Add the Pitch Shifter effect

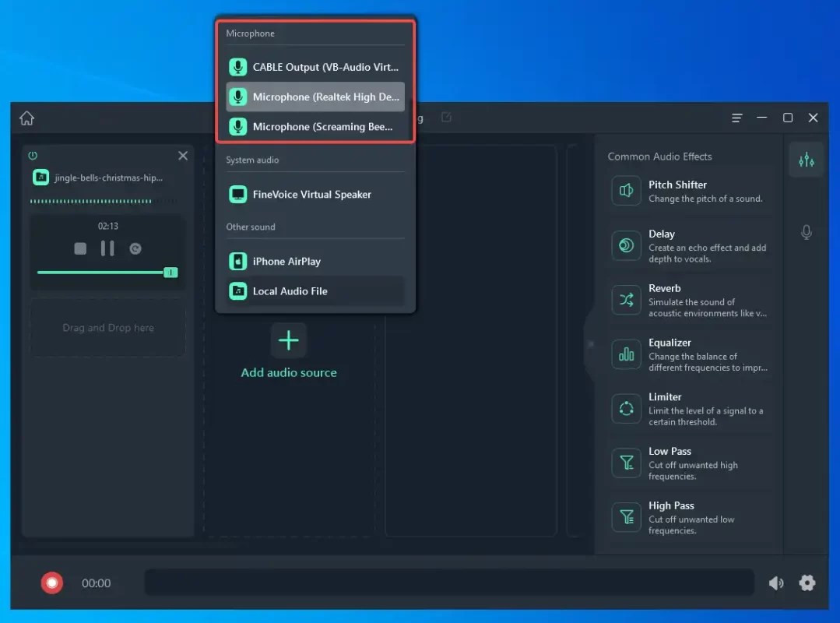690,192
